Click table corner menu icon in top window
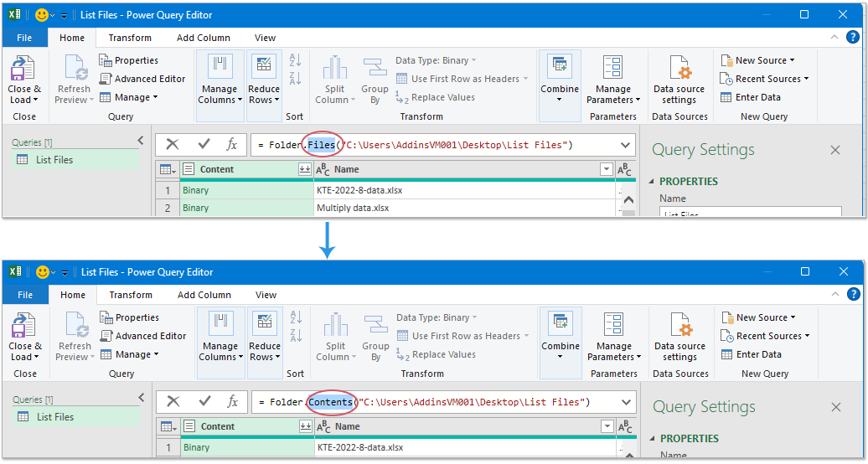Screen dimensions: 868x464 [x=168, y=169]
